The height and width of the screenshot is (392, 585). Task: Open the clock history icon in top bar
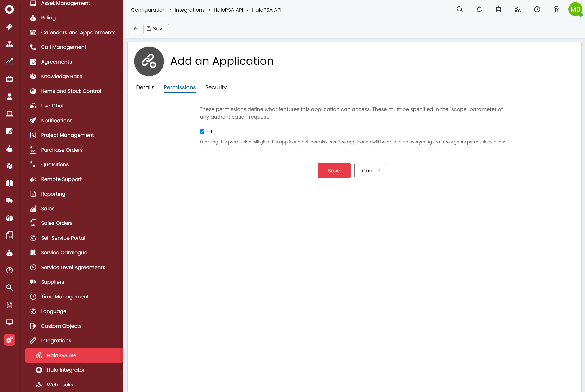537,9
